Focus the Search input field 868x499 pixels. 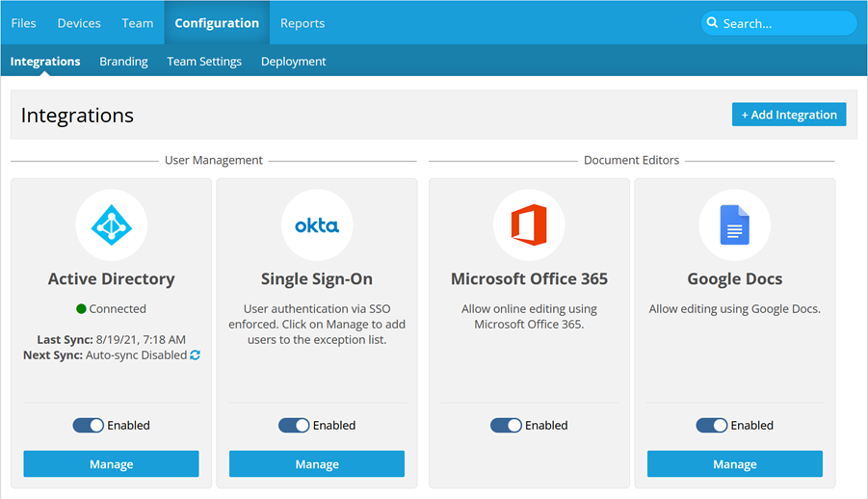pos(785,23)
